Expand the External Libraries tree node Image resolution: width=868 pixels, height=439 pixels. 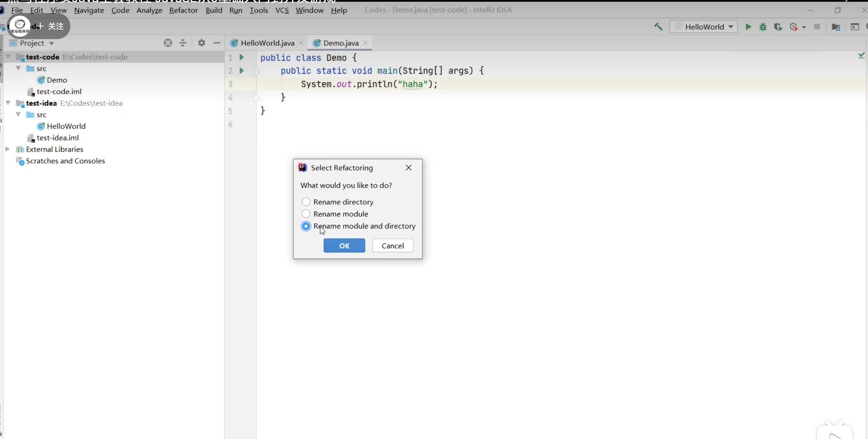tap(7, 149)
